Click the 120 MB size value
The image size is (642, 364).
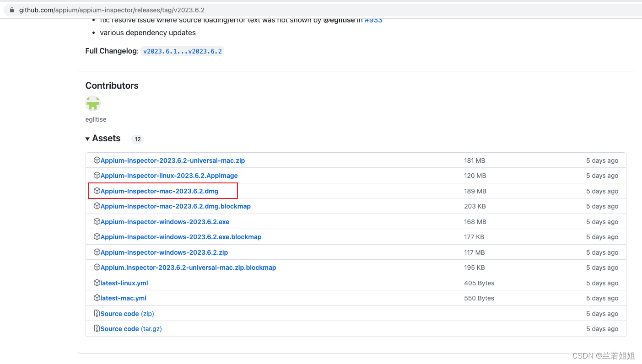click(475, 176)
